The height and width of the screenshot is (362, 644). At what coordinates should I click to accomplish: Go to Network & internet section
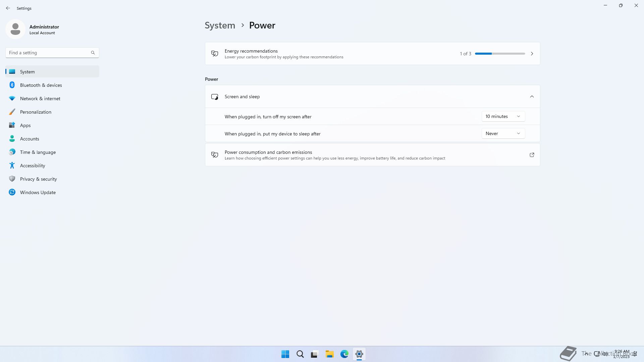(40, 99)
